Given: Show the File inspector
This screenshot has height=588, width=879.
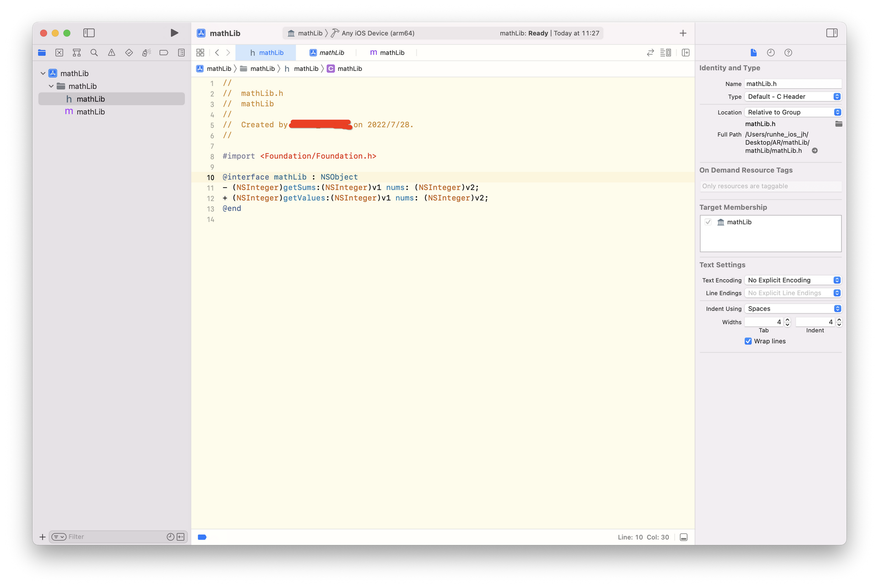Looking at the screenshot, I should pos(754,53).
